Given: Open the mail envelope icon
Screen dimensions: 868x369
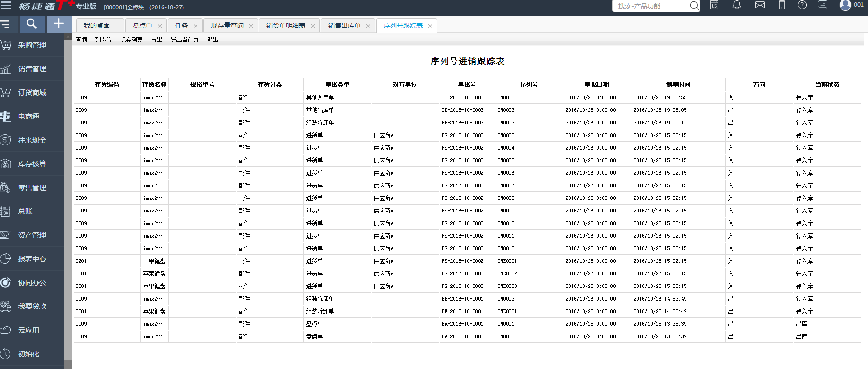Looking at the screenshot, I should (760, 6).
